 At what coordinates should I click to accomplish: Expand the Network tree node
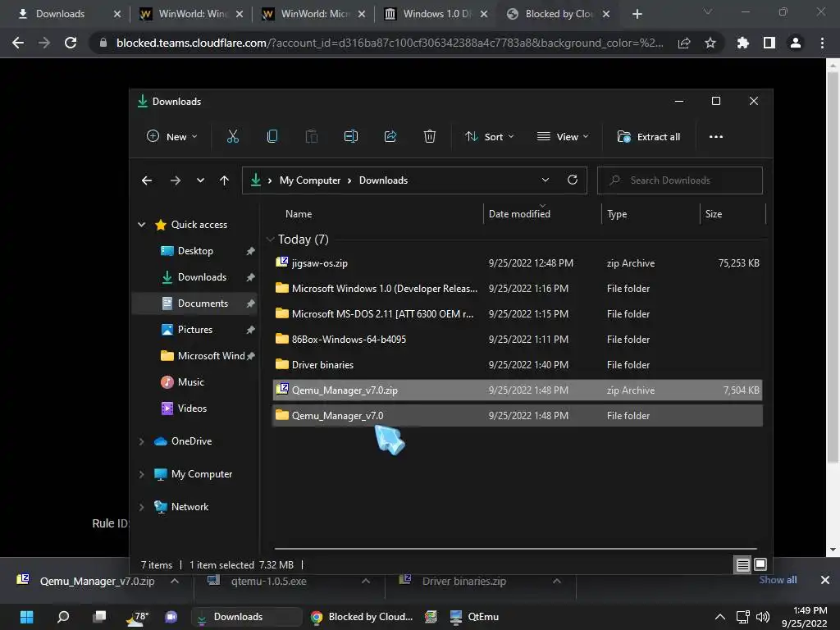click(141, 507)
